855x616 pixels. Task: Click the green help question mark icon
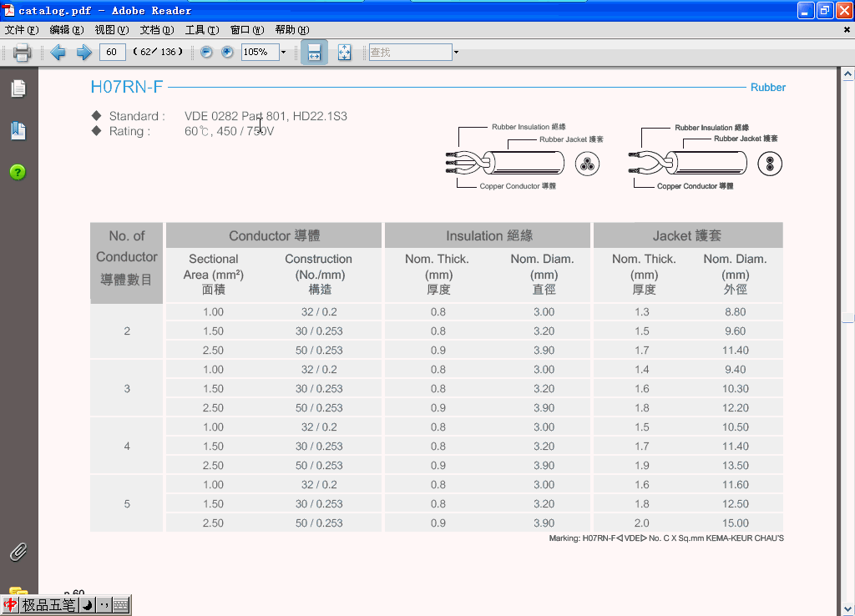pyautogui.click(x=18, y=172)
